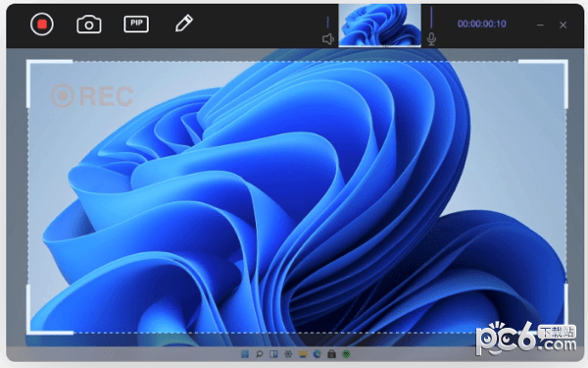Click the REC watermark in the capture area
This screenshot has height=368, width=588.
coord(92,96)
